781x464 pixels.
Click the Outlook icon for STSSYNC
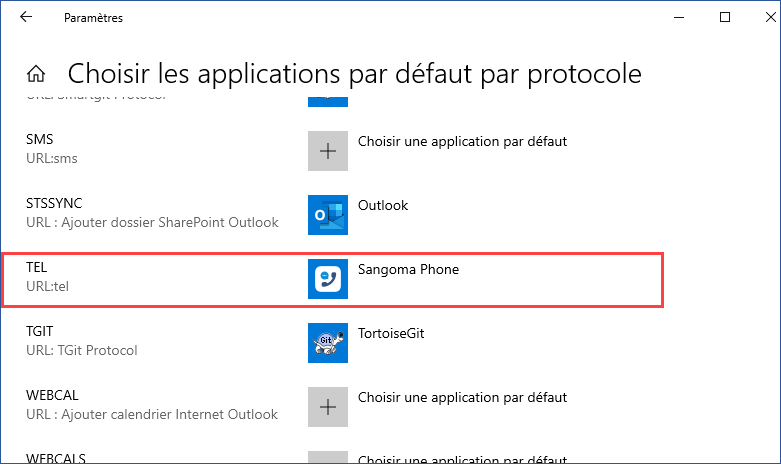pos(328,215)
